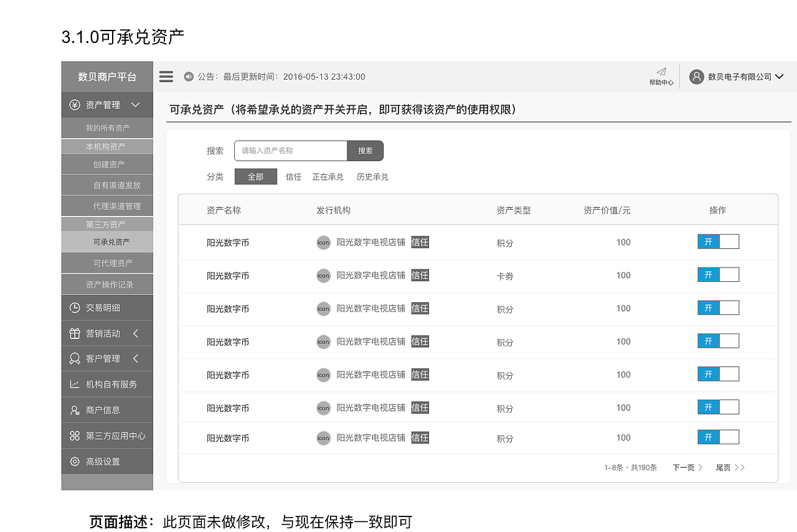Screen dimensions: 797x532
Task: Open the 数贝电子有限公司 account dropdown arrow
Action: point(779,77)
